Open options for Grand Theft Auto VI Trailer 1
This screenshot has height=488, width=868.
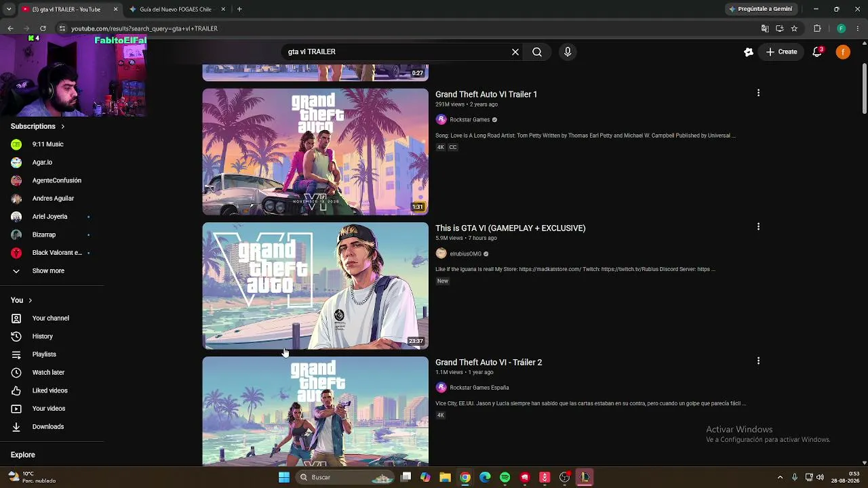tap(758, 93)
